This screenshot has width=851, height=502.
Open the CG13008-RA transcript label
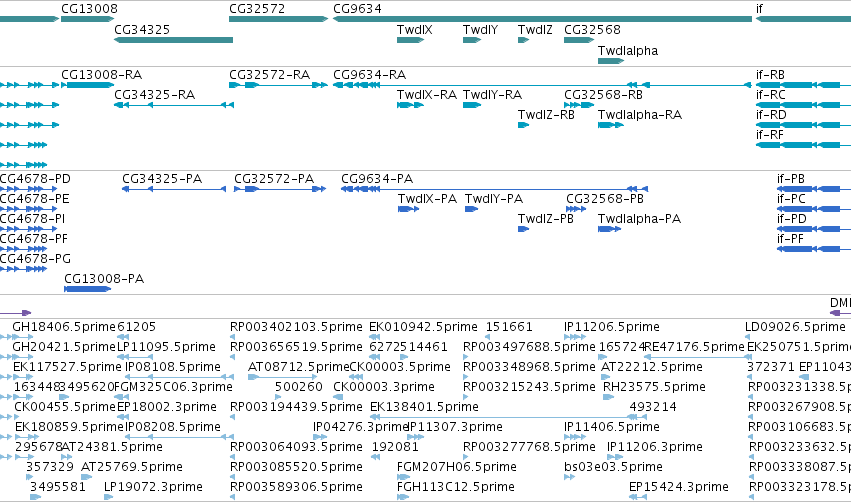101,74
